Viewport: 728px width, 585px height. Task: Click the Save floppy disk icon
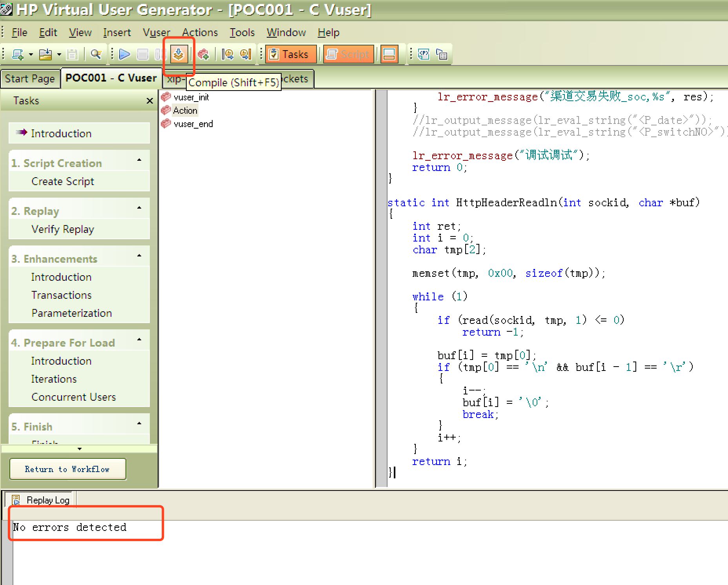pos(72,54)
